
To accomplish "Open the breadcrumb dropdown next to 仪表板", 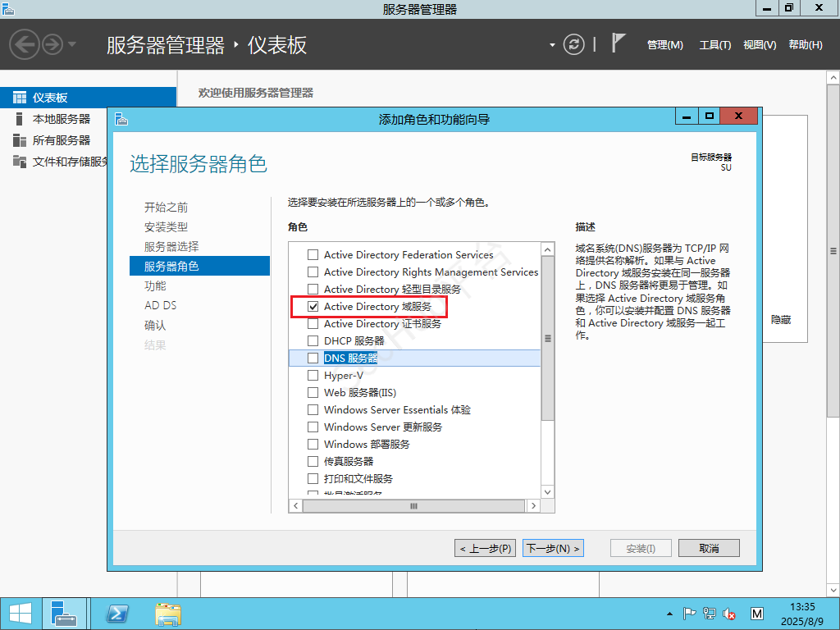I will point(554,44).
